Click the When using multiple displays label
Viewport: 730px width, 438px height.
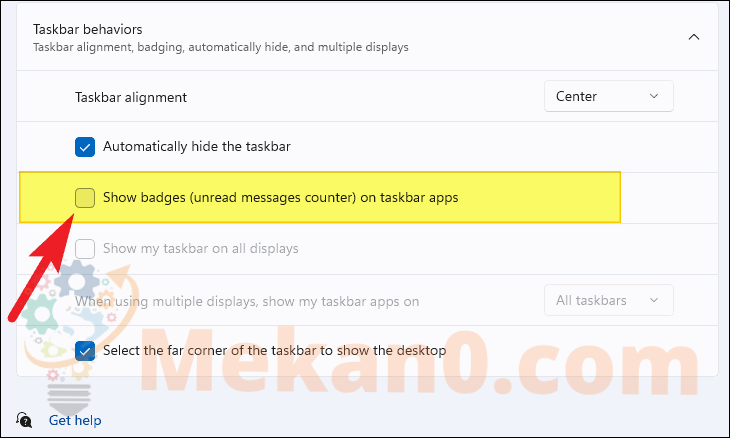tap(247, 302)
